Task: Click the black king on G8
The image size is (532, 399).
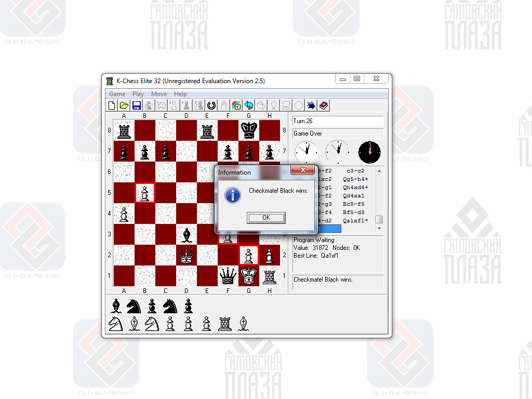Action: pyautogui.click(x=249, y=130)
